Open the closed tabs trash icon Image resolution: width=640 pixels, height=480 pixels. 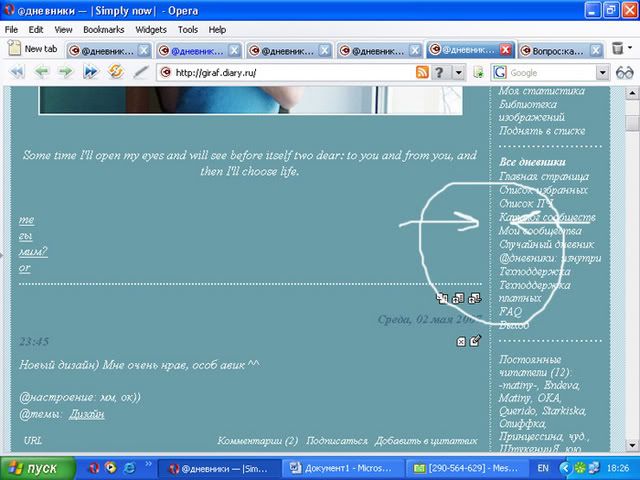[619, 49]
